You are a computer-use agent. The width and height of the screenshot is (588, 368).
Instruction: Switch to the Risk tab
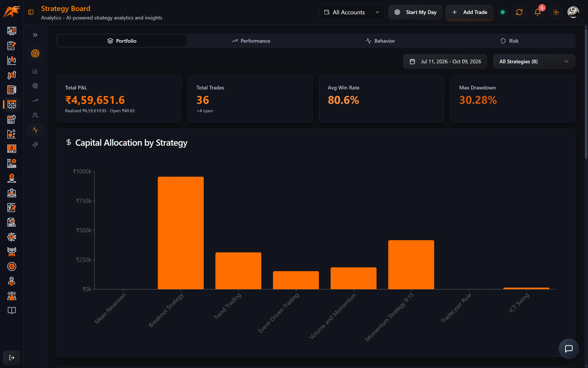(x=510, y=41)
